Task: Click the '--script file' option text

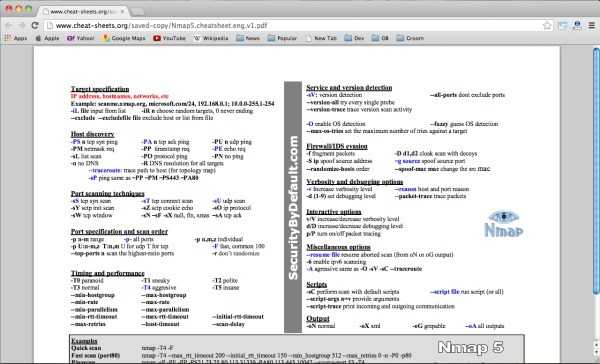Action: click(444, 292)
